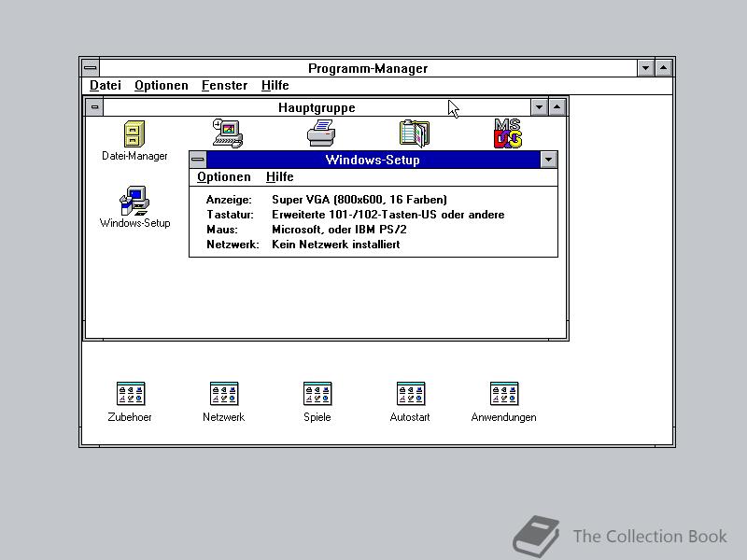Viewport: 747px width, 560px height.
Task: Click the 'Erweiterte 101-/102-Tasten-US oder andere' value
Action: (388, 215)
